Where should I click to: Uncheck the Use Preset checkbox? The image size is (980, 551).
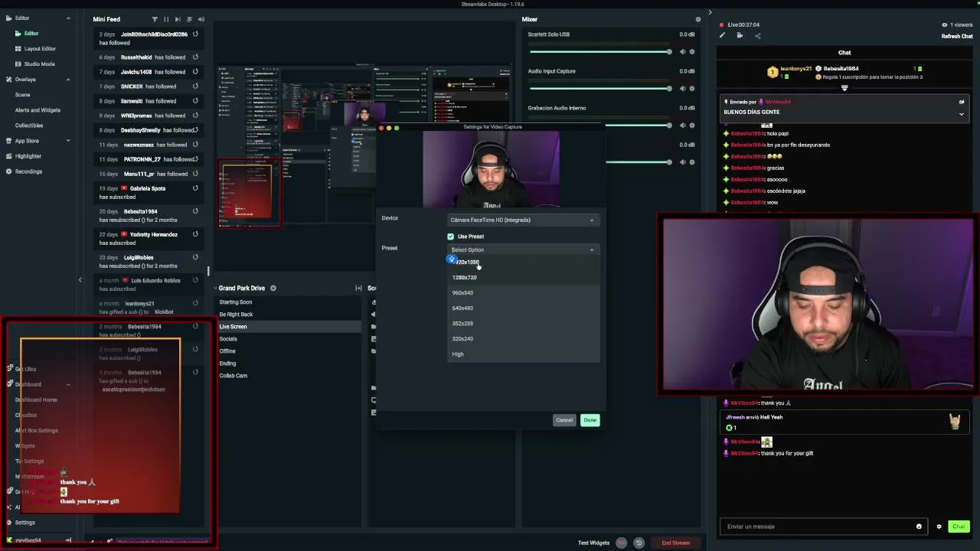tap(450, 236)
